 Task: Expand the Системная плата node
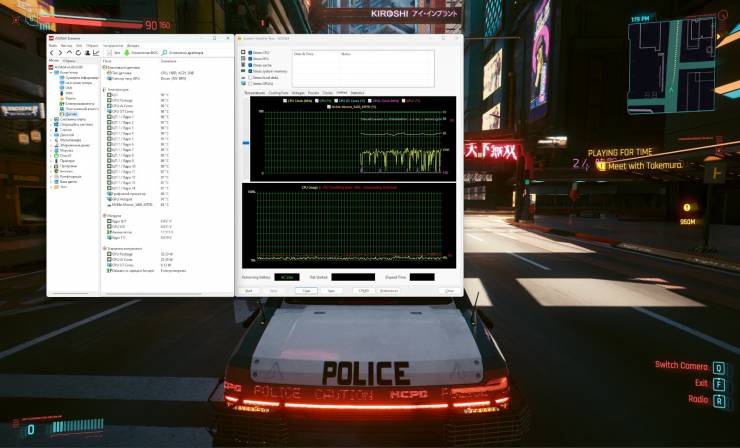(x=50, y=119)
